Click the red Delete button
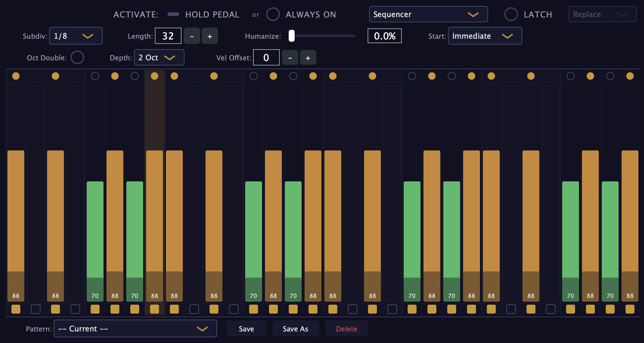 click(x=346, y=329)
